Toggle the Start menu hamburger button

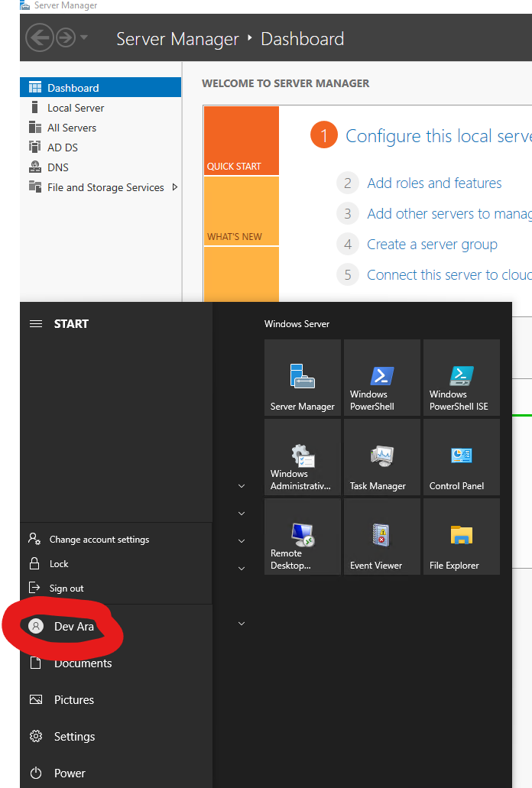click(x=36, y=323)
